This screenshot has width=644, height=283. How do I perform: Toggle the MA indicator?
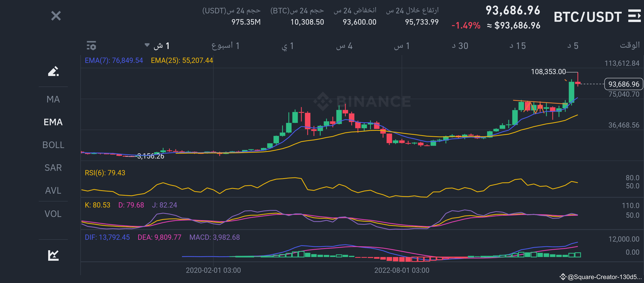click(x=53, y=99)
